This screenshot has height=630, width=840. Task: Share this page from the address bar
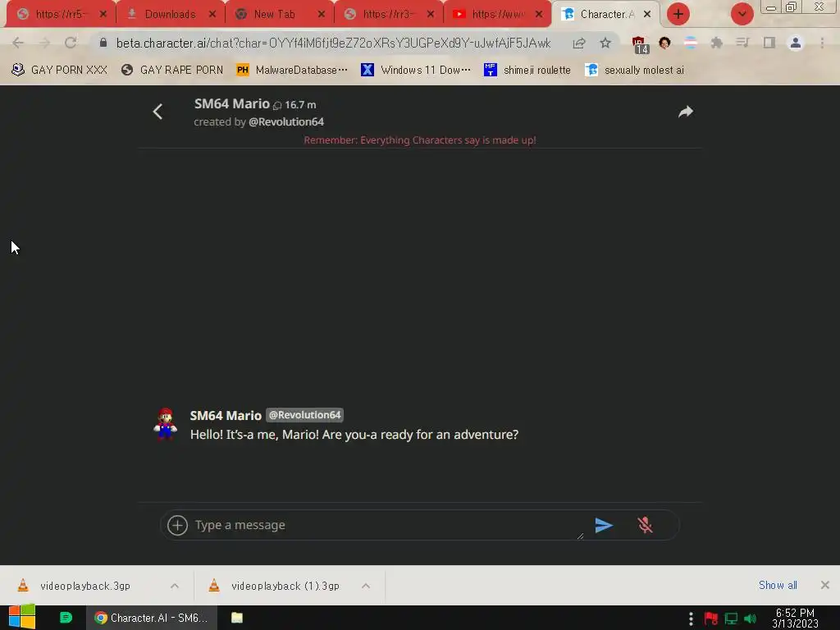[x=579, y=43]
